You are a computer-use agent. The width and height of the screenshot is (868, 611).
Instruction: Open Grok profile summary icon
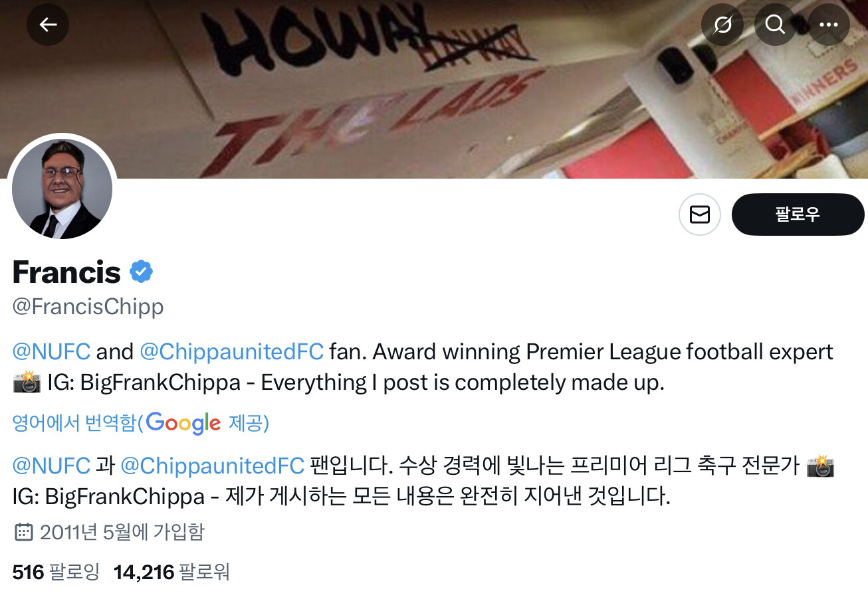722,25
